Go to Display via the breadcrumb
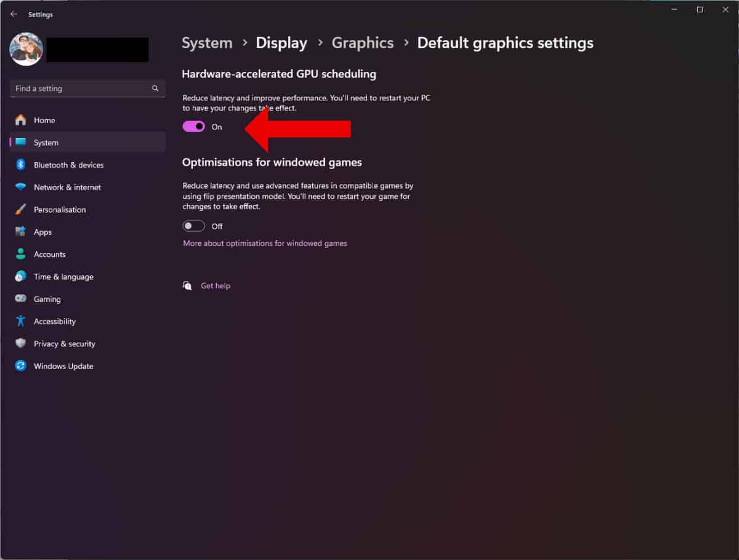The image size is (739, 560). pos(281,43)
